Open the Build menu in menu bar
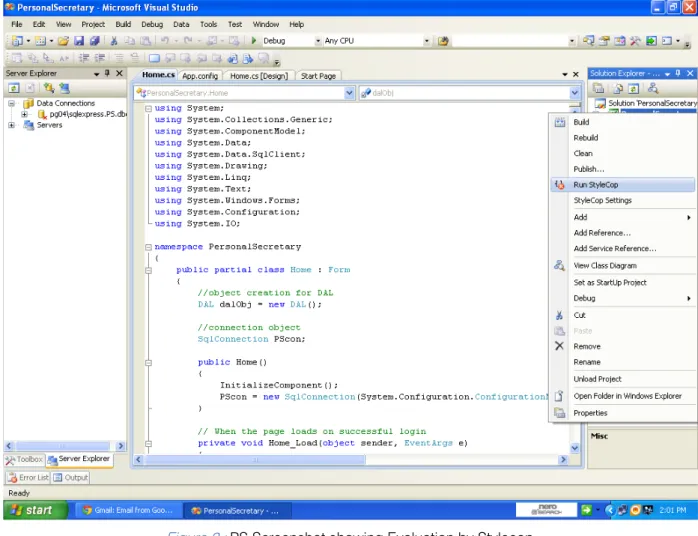The image size is (698, 536). 123,24
